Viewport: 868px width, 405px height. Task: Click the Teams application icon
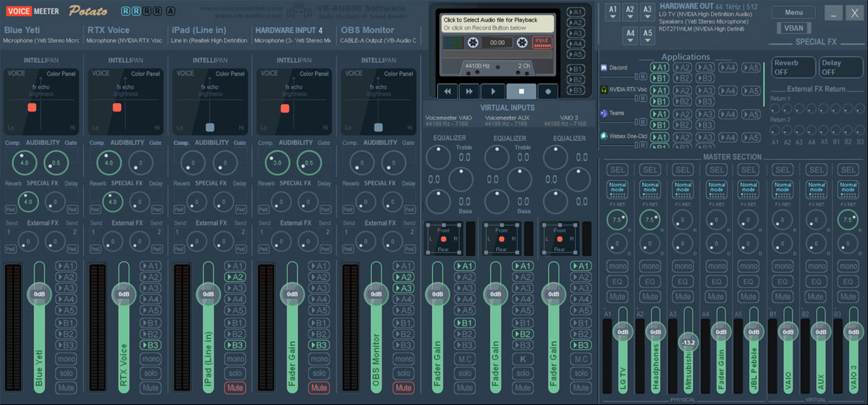click(x=604, y=112)
